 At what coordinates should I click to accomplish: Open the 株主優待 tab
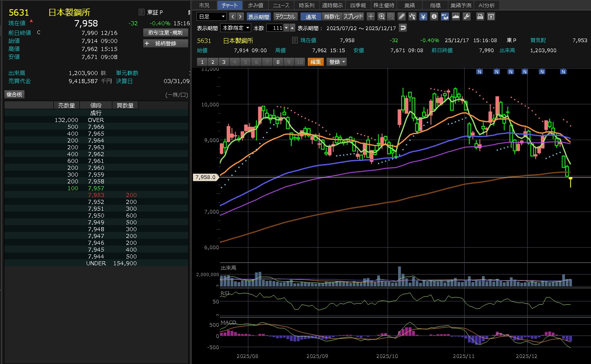click(384, 5)
